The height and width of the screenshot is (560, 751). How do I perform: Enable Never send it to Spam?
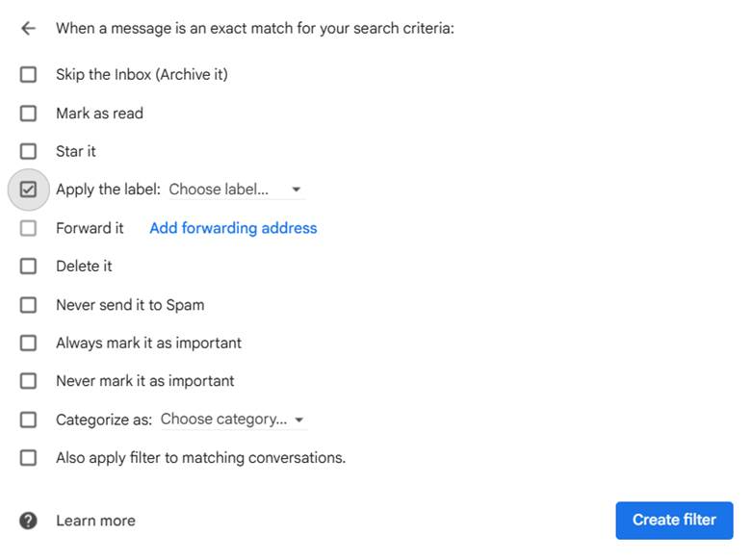click(28, 305)
